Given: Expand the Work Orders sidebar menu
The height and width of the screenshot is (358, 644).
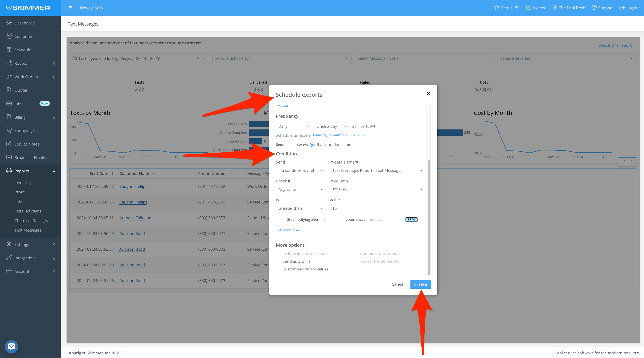Looking at the screenshot, I should pos(26,77).
